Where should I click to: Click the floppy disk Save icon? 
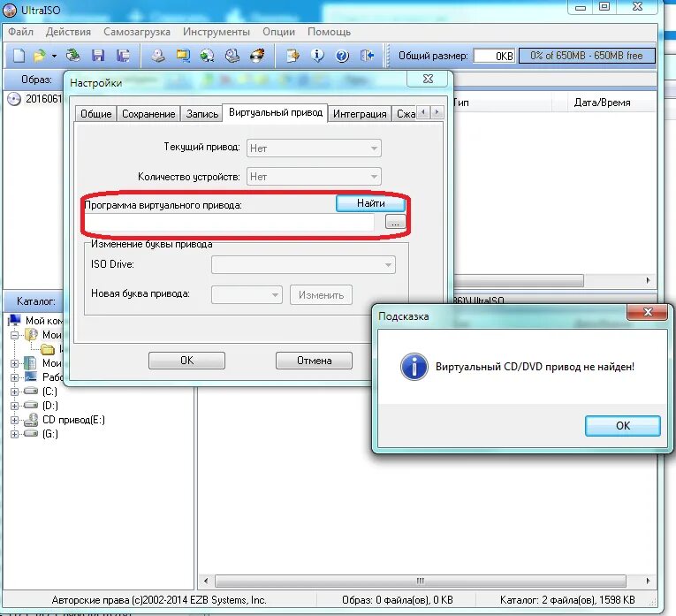(x=98, y=56)
